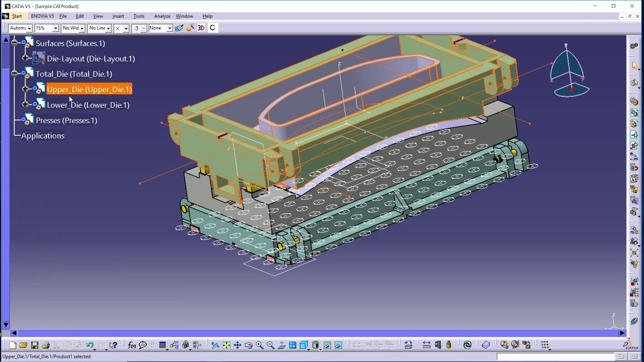Click the Print icon
The height and width of the screenshot is (362, 644).
[46, 345]
